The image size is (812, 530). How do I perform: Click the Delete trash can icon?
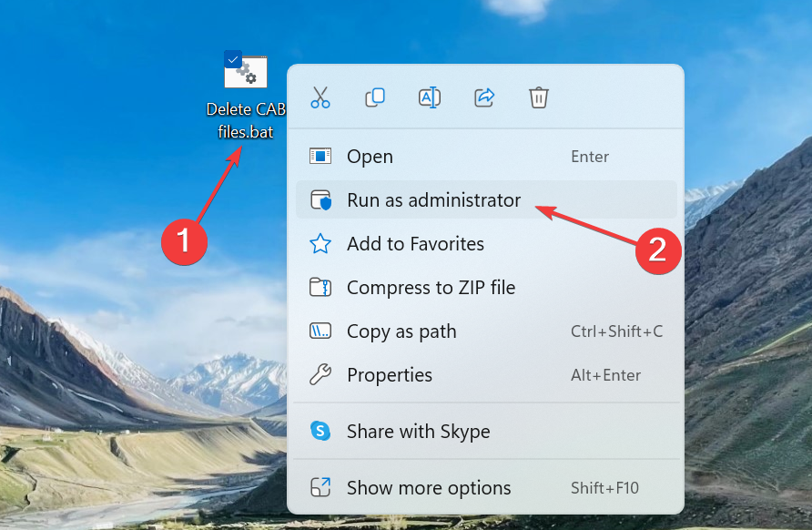pyautogui.click(x=539, y=97)
